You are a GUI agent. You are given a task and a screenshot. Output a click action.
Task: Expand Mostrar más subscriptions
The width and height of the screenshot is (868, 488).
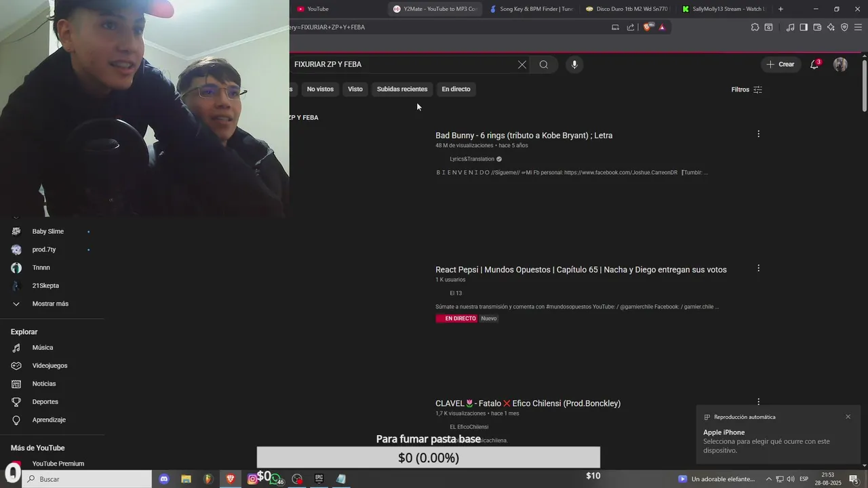click(51, 304)
